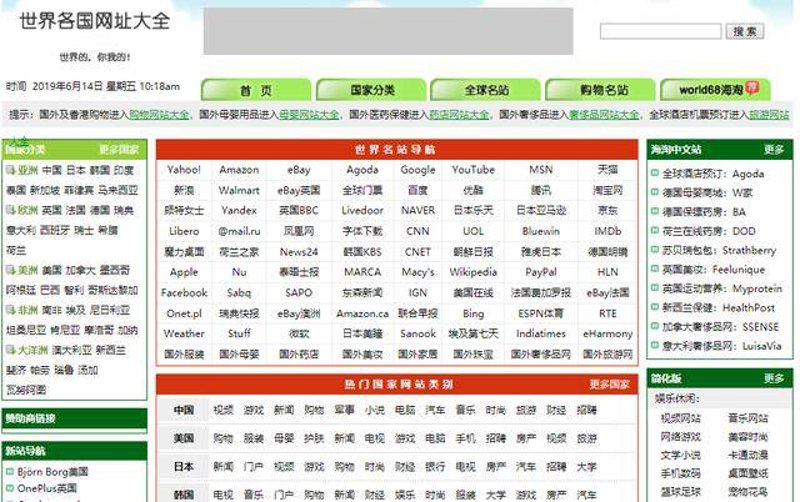Follow the 购物网站大全 link in the tip bar
This screenshot has width=800, height=502.
point(159,115)
